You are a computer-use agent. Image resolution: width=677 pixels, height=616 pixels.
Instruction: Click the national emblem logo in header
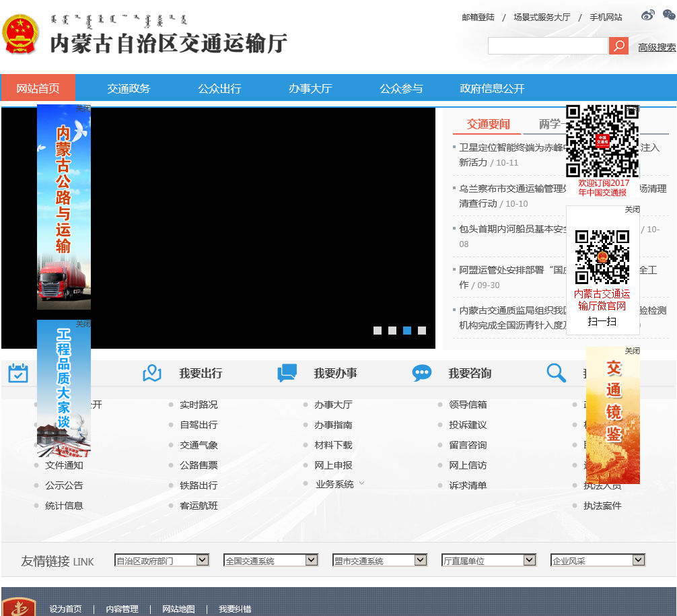coord(21,34)
